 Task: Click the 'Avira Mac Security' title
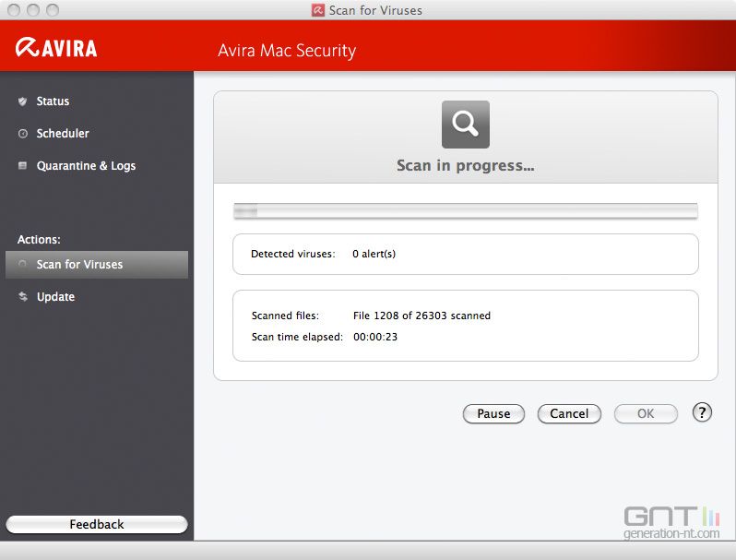pos(287,50)
